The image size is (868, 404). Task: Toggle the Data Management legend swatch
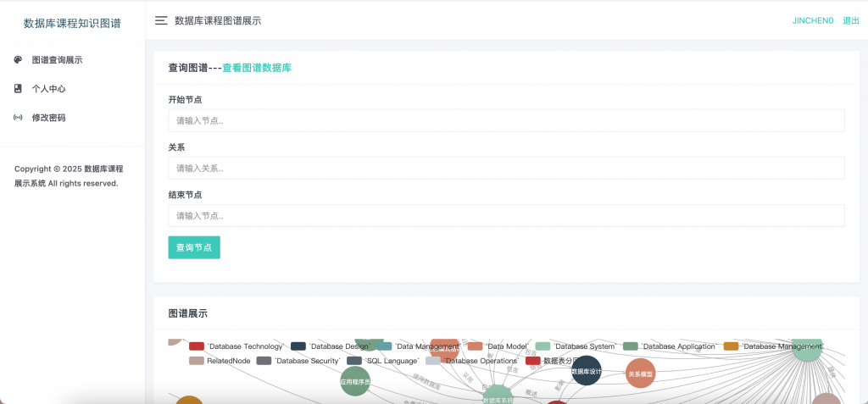pyautogui.click(x=385, y=346)
